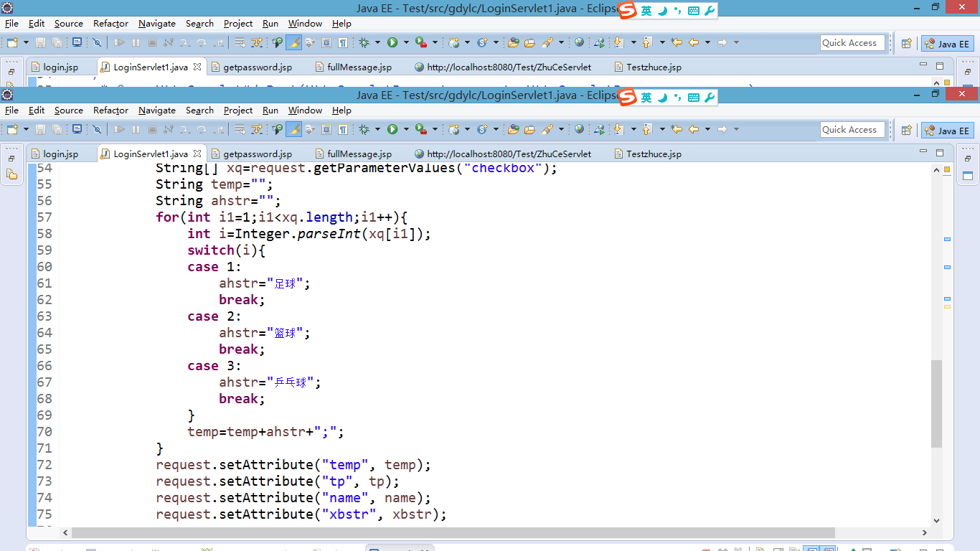Open Run dropdown arrow in front window toolbar
The image size is (980, 551).
[x=406, y=129]
